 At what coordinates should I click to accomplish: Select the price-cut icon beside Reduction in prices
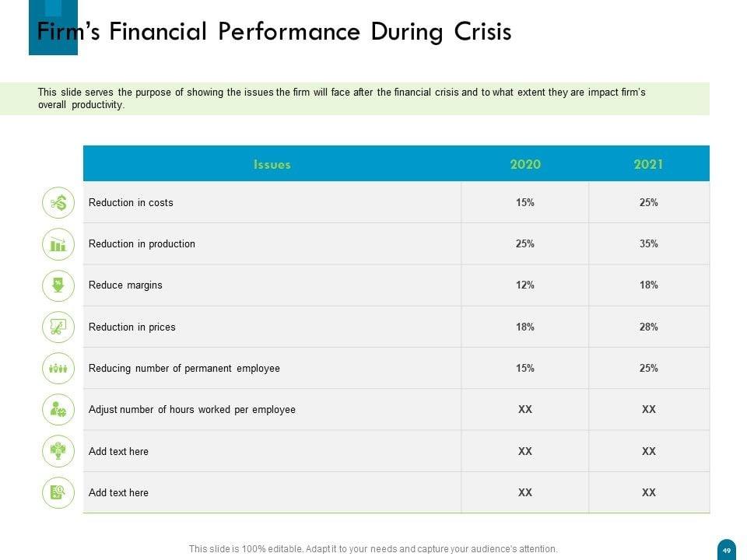[x=58, y=327]
